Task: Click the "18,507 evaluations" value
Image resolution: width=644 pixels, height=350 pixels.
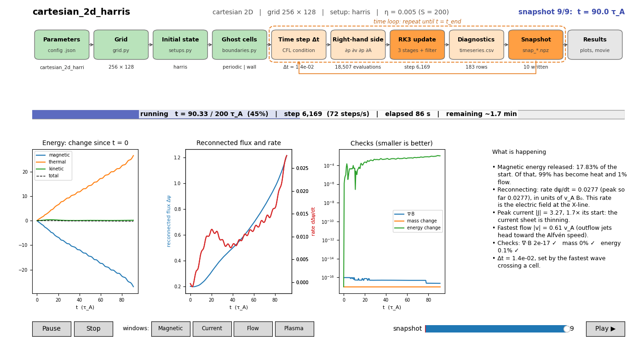Action: [x=358, y=67]
